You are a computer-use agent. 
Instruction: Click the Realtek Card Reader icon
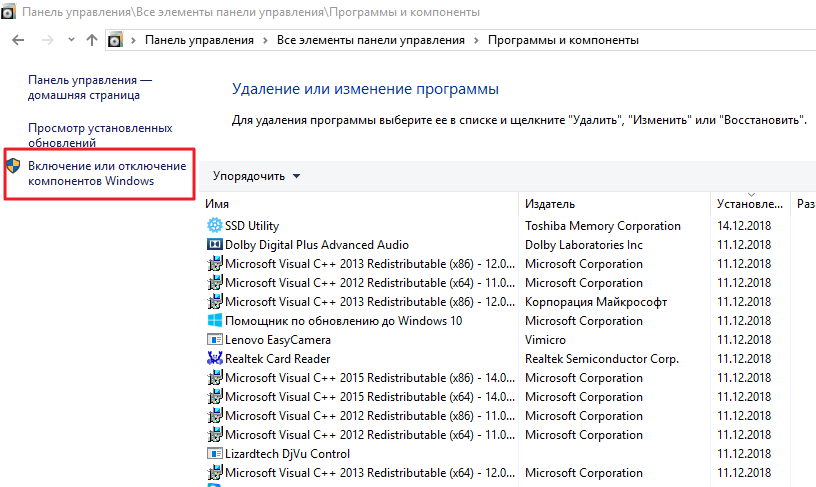[214, 359]
